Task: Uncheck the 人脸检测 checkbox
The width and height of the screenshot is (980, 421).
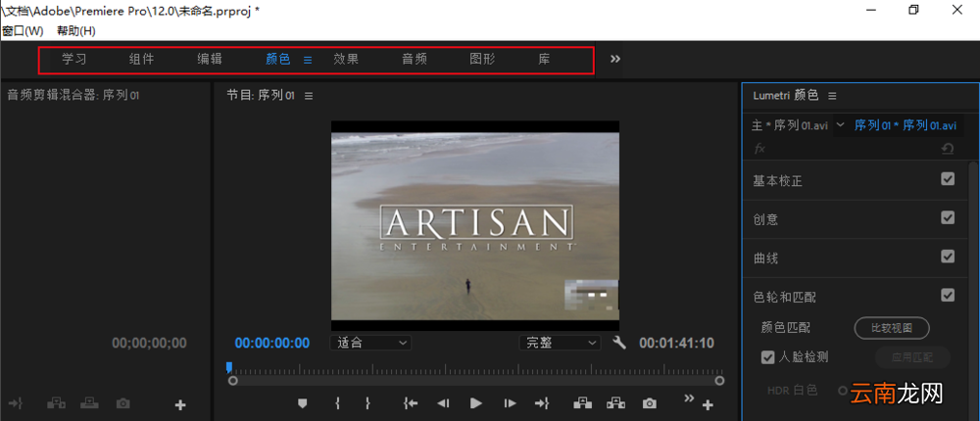Action: [768, 357]
